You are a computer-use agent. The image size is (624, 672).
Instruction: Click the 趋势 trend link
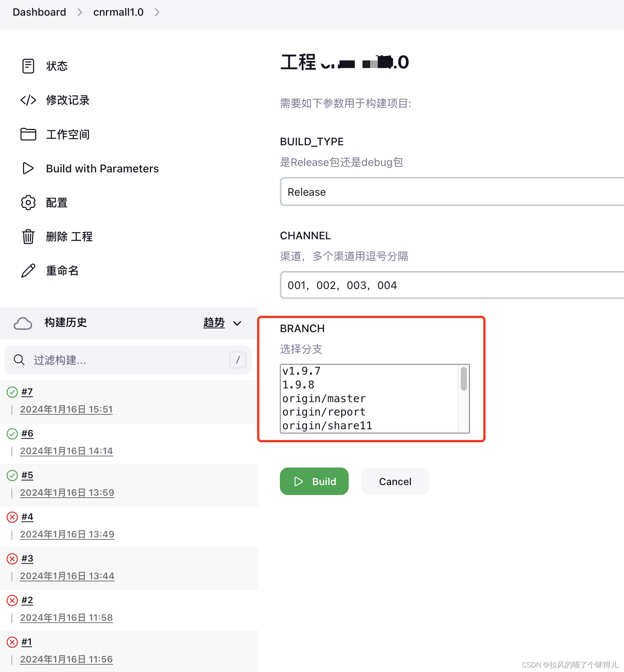point(214,323)
